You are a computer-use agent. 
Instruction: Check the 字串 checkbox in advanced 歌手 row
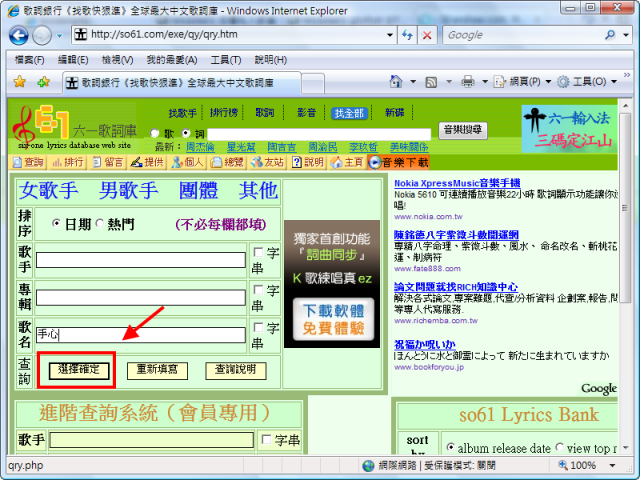tap(266, 440)
